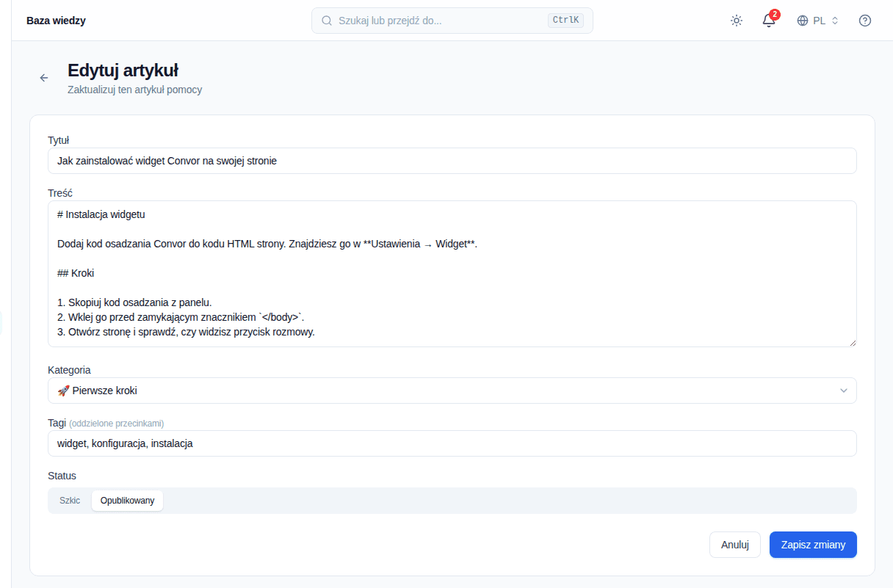Click the magnifier icon in the search bar
This screenshot has height=588, width=893.
[328, 21]
